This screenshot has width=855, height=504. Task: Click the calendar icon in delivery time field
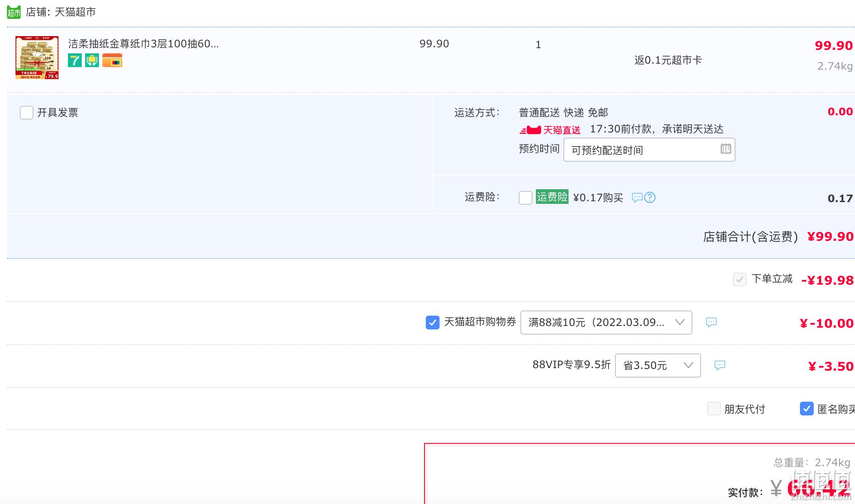[x=726, y=149]
